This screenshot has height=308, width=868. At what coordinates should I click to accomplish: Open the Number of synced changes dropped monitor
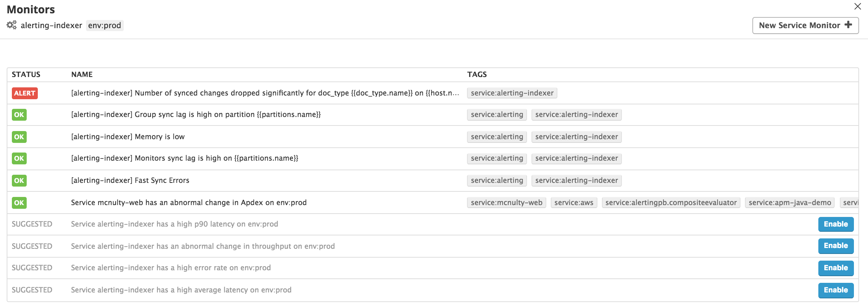[265, 93]
